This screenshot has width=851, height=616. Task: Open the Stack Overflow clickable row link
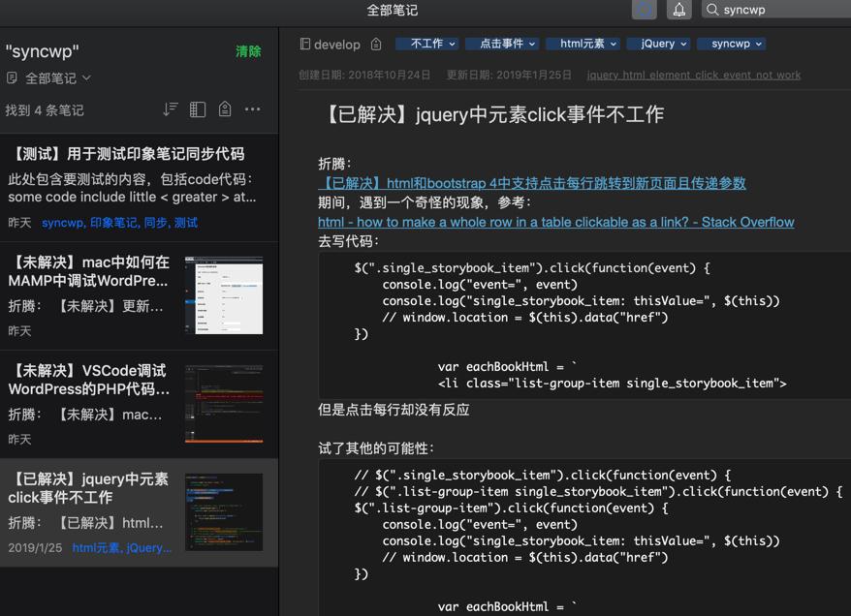click(555, 222)
